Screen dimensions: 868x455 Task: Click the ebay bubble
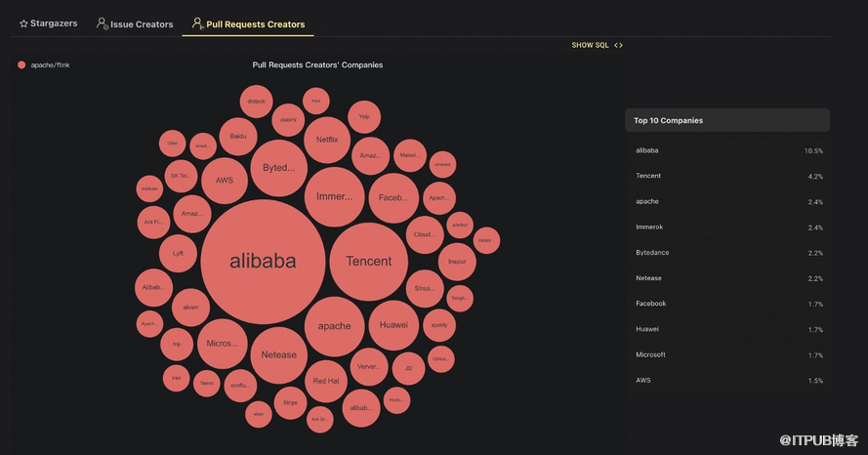[x=259, y=414]
